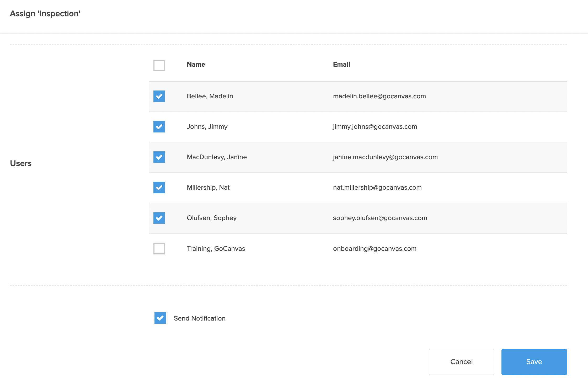Screen dimensions: 588x384
Task: Click jimmy.johns@gocanvas.com email address
Action: pyautogui.click(x=375, y=127)
